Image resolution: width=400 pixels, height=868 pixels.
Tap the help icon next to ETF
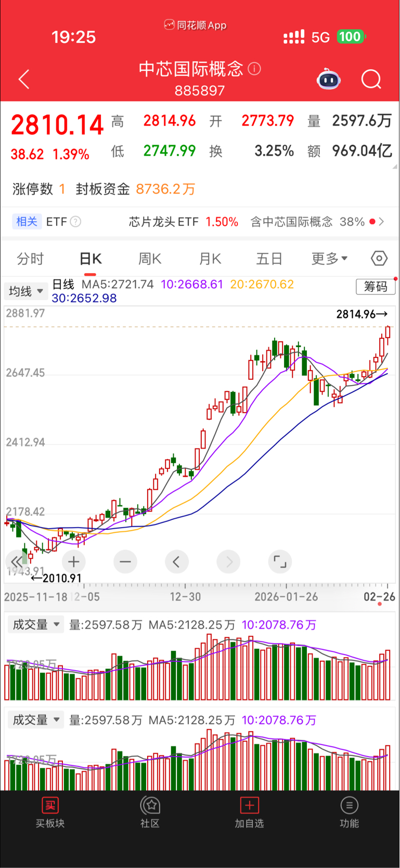[x=75, y=222]
